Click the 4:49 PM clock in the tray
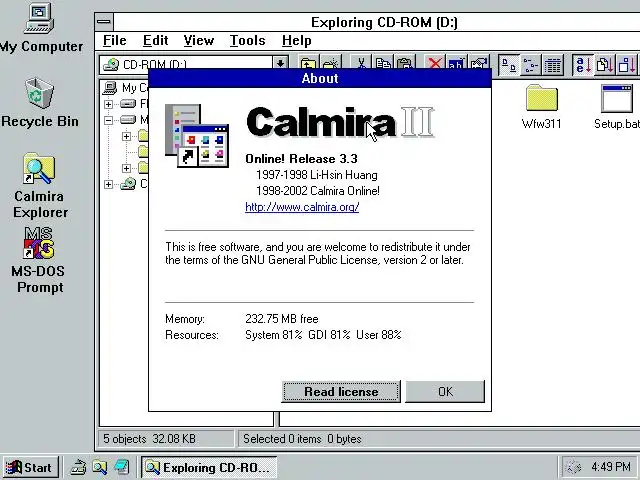 tap(611, 466)
